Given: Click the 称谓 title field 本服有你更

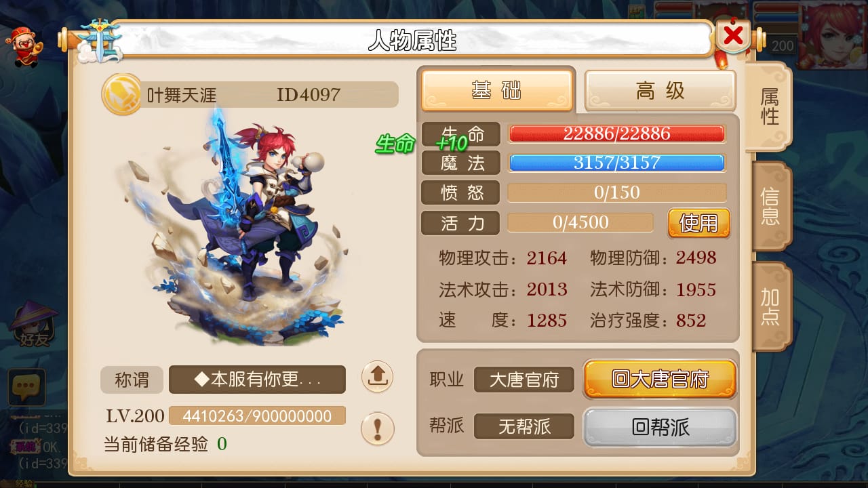Looking at the screenshot, I should [x=257, y=380].
